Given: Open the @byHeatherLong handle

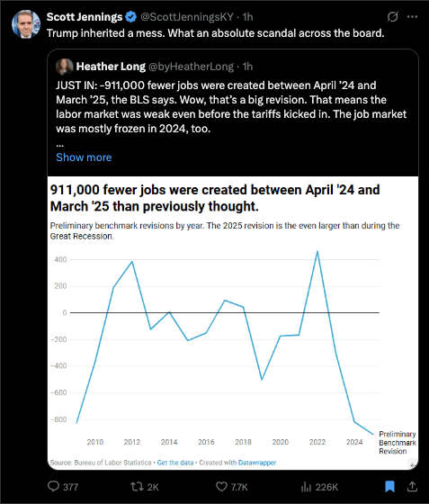Looking at the screenshot, I should tap(191, 67).
